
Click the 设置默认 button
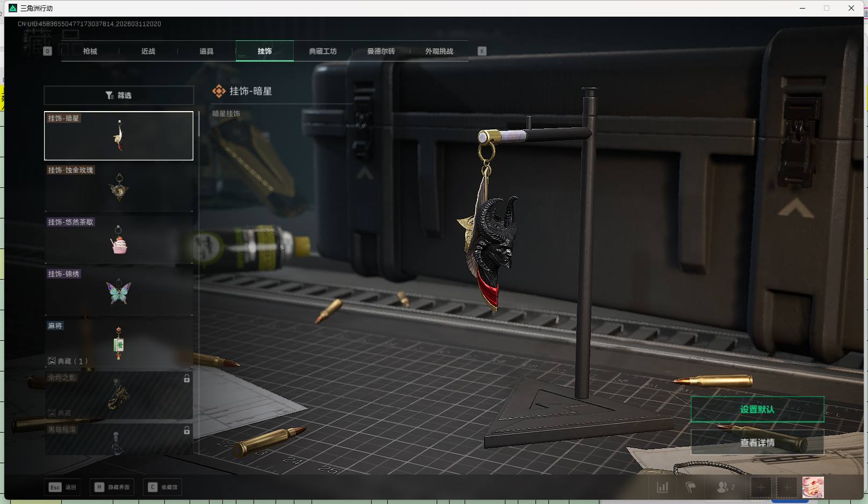coord(757,410)
